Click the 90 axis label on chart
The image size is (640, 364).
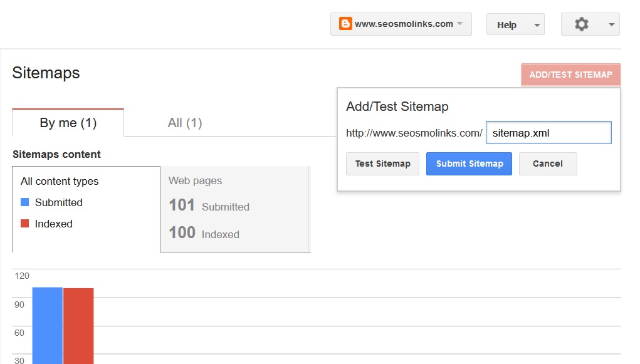19,304
